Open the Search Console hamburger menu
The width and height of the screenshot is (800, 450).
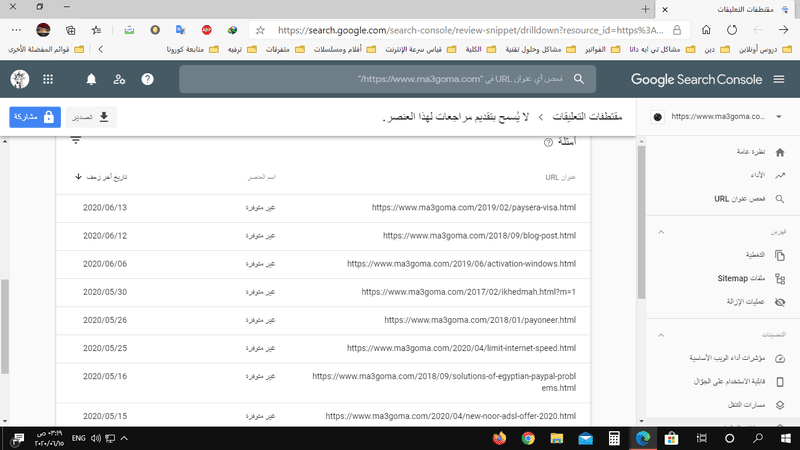[779, 79]
